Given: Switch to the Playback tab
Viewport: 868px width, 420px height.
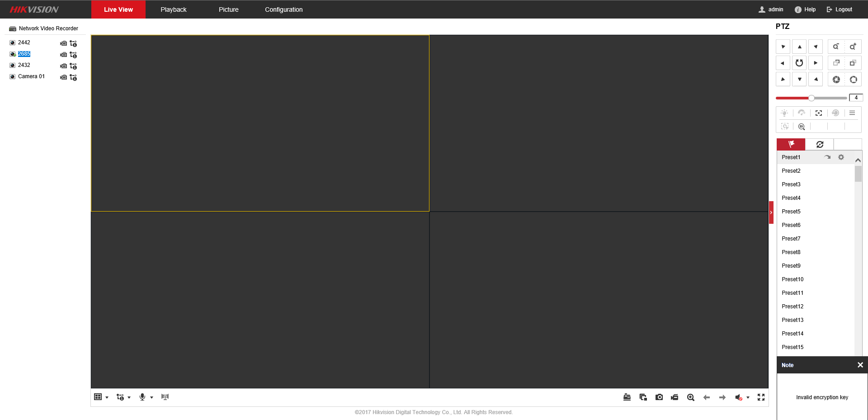Looking at the screenshot, I should tap(174, 9).
